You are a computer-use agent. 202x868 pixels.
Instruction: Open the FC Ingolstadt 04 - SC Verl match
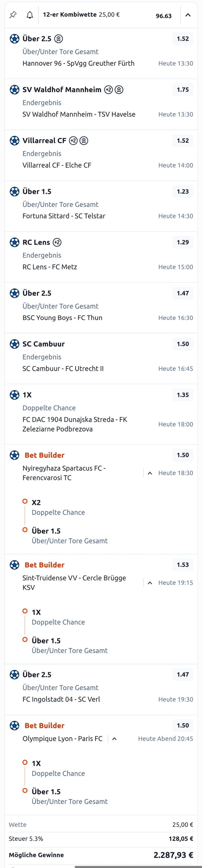pyautogui.click(x=61, y=699)
